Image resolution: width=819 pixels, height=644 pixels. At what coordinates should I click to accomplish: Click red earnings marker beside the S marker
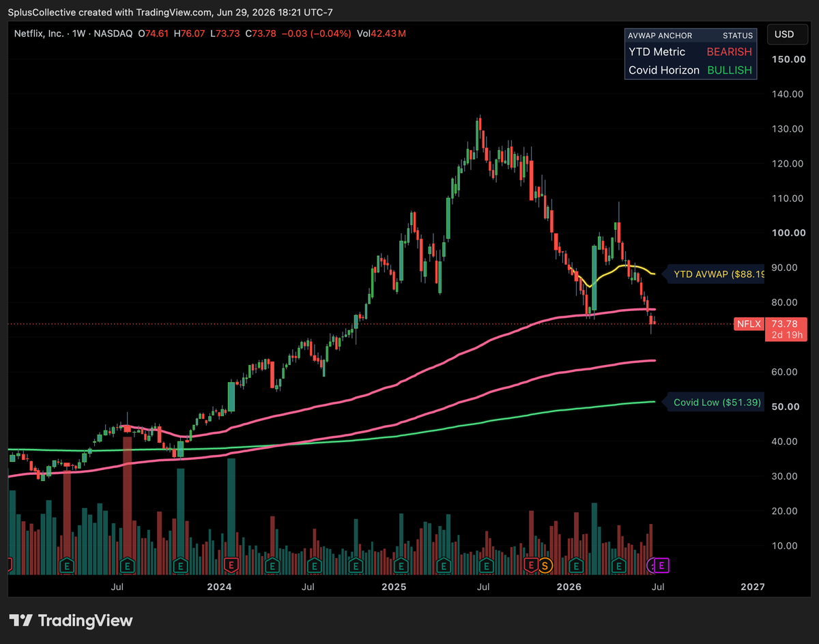coord(531,565)
